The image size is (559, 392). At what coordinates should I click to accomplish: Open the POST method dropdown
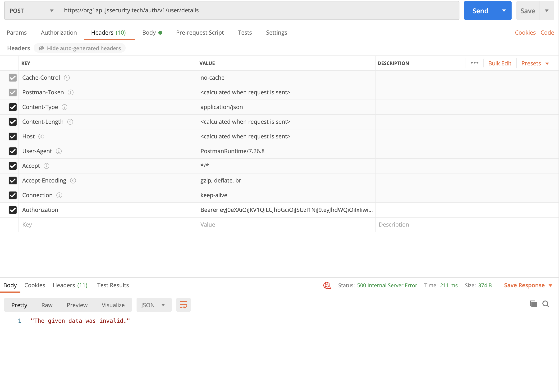pos(31,10)
